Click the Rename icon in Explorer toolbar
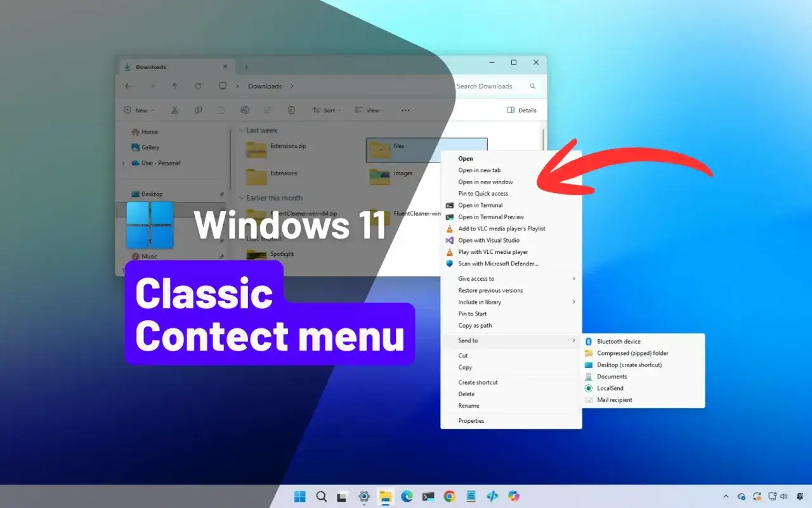The width and height of the screenshot is (812, 508). tap(244, 110)
